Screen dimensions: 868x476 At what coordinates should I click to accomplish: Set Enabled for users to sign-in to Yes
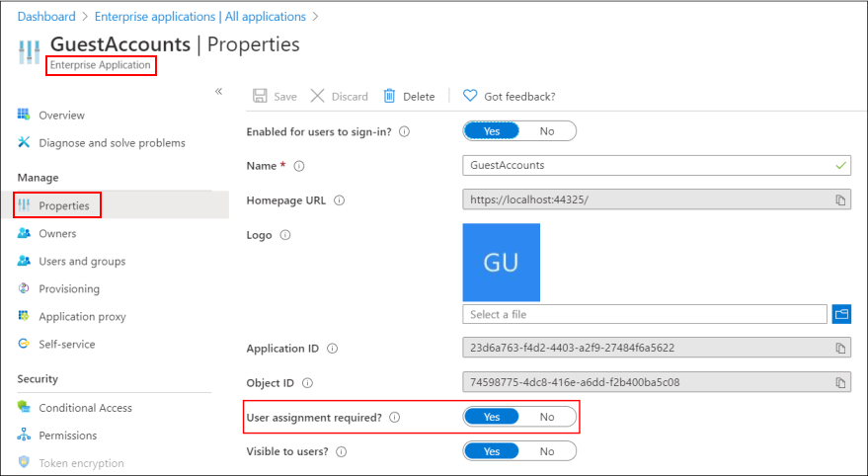tap(492, 131)
